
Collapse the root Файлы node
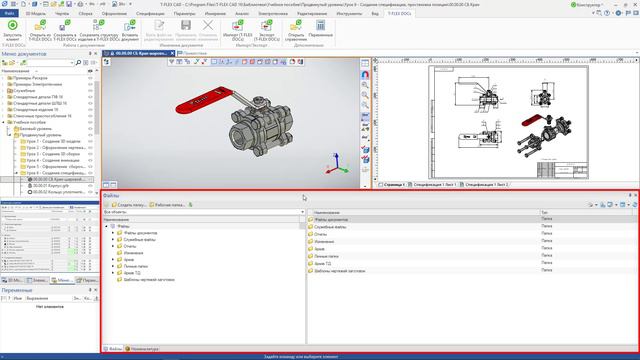tap(107, 226)
